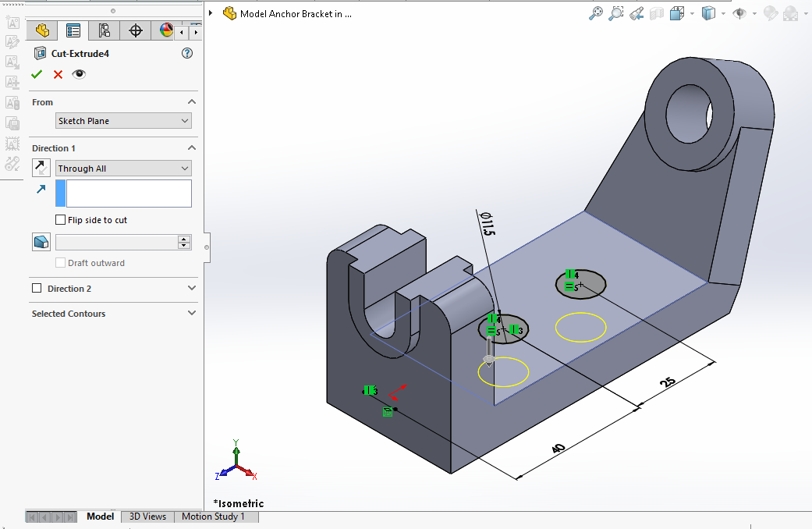812x529 pixels.
Task: Open the Through All end condition dropdown
Action: (x=123, y=169)
